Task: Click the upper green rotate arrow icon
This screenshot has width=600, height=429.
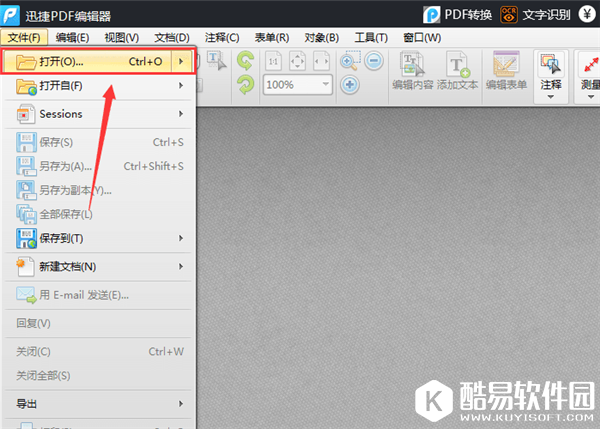Action: pyautogui.click(x=245, y=60)
